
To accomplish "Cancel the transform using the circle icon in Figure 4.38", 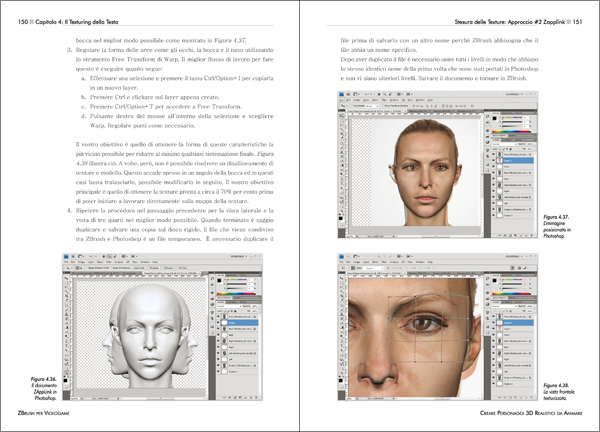I will tap(519, 268).
